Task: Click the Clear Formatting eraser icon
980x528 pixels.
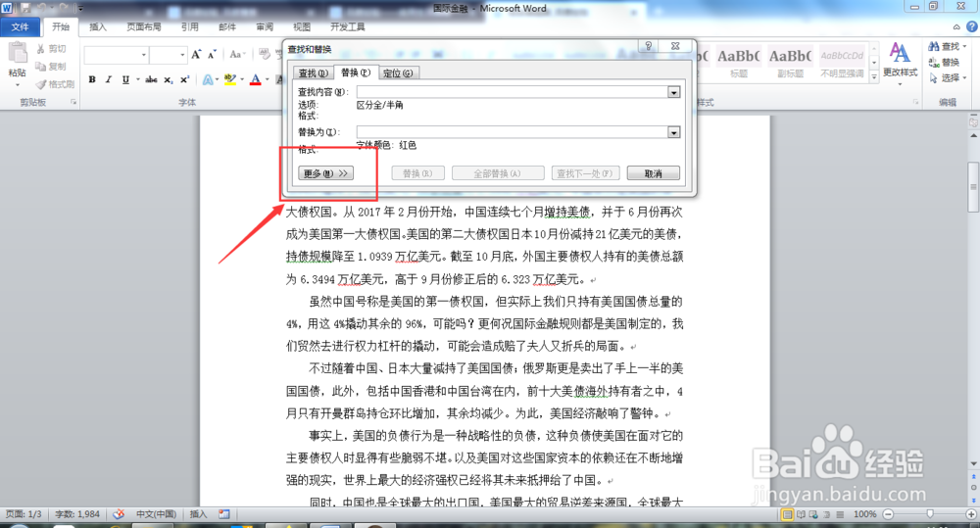Action: [x=265, y=54]
